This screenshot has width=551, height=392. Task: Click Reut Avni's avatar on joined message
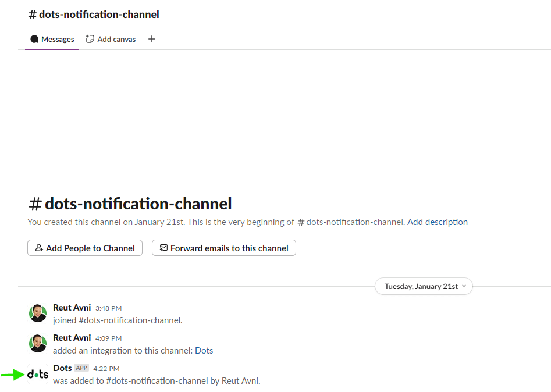(38, 313)
